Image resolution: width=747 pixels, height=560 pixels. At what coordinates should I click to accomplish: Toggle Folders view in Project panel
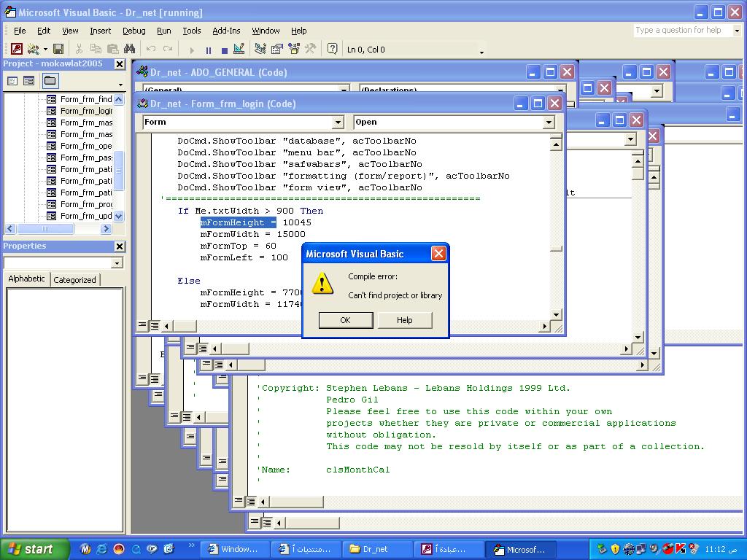click(50, 81)
